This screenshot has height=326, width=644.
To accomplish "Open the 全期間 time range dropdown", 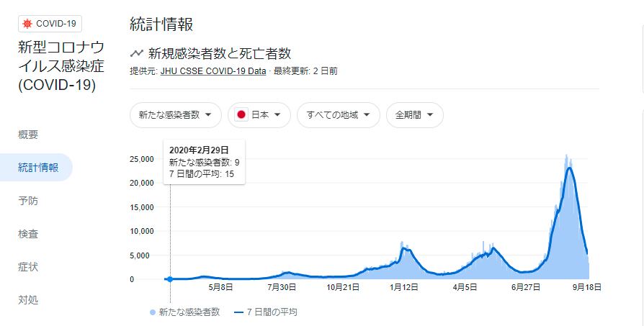I will (x=415, y=115).
